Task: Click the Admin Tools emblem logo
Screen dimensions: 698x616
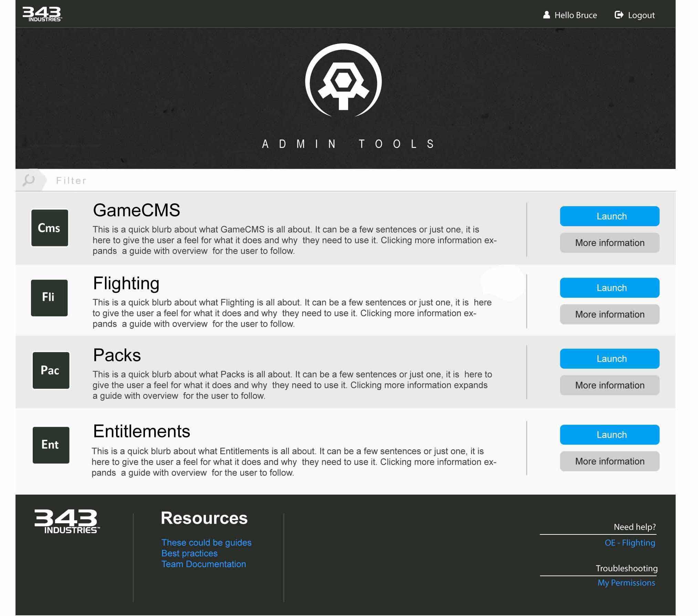Action: [343, 80]
